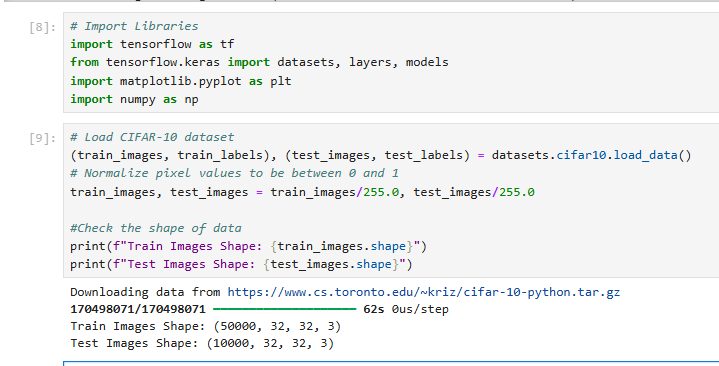Select cell execution prompt [9]:
This screenshot has width=719, height=366.
pyautogui.click(x=43, y=139)
